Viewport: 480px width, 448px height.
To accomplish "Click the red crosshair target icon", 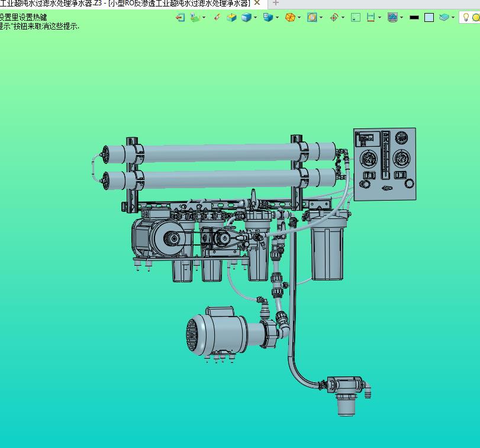I will click(x=334, y=17).
